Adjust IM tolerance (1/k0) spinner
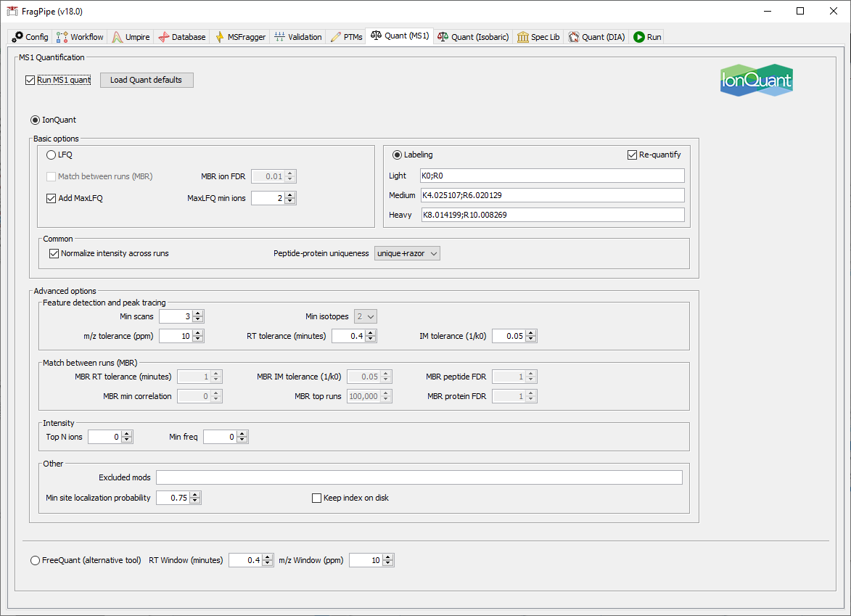The image size is (851, 616). pos(531,336)
